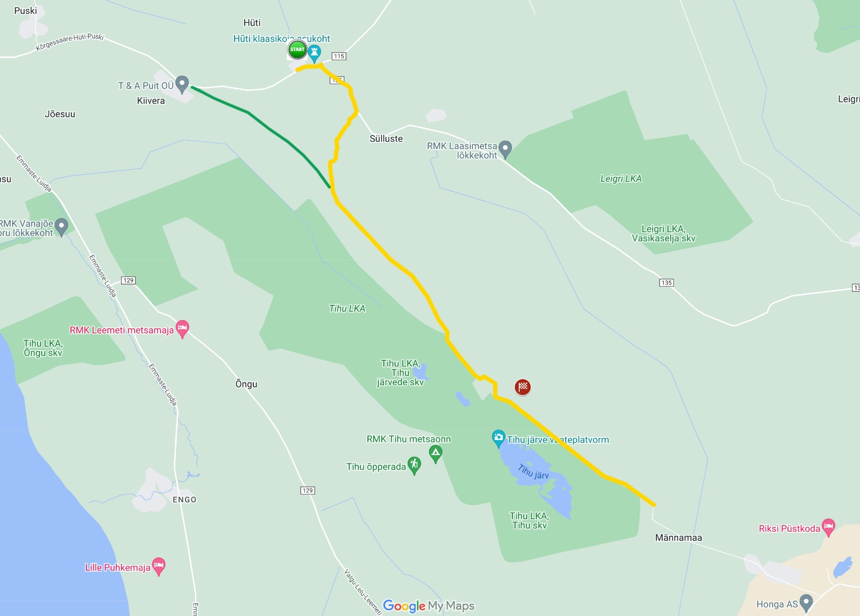This screenshot has height=616, width=860.
Task: Click the Tihu järve vaateplatvorm camera icon
Action: point(499,439)
